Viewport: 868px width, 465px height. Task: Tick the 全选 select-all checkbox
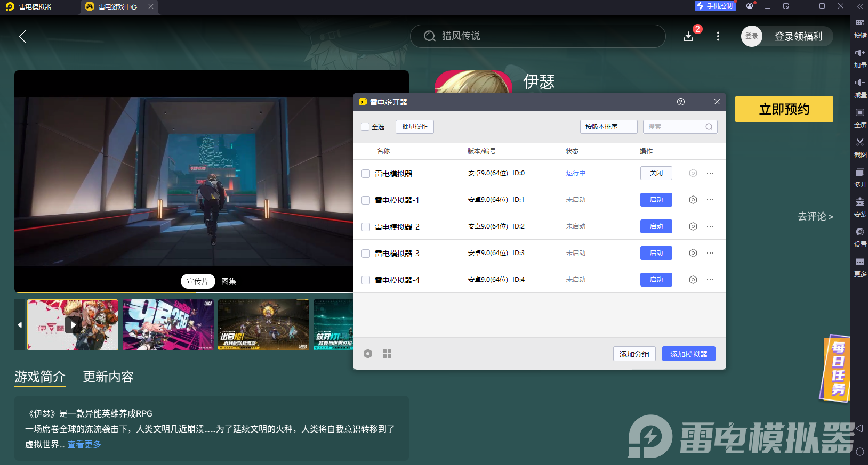pyautogui.click(x=365, y=127)
